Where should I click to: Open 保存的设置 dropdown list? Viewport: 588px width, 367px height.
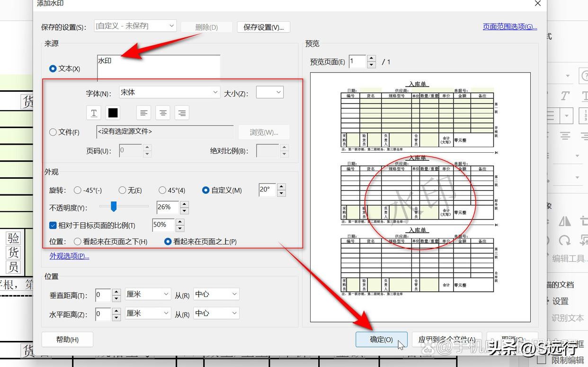135,26
